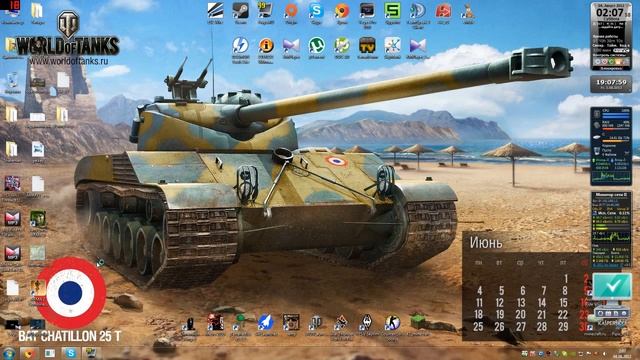
Task: Launch uTorrent from the desktop shortcut
Action: (x=316, y=46)
